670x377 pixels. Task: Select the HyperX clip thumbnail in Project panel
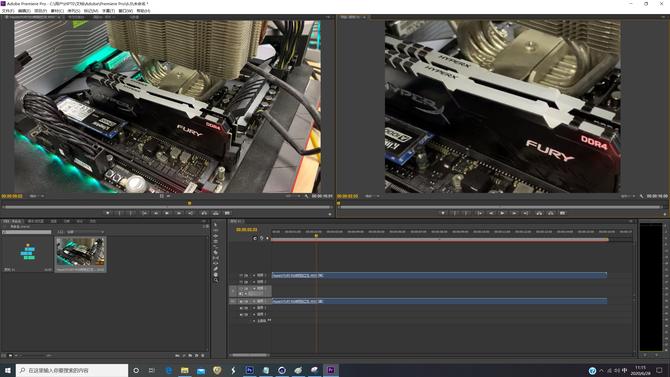81,253
